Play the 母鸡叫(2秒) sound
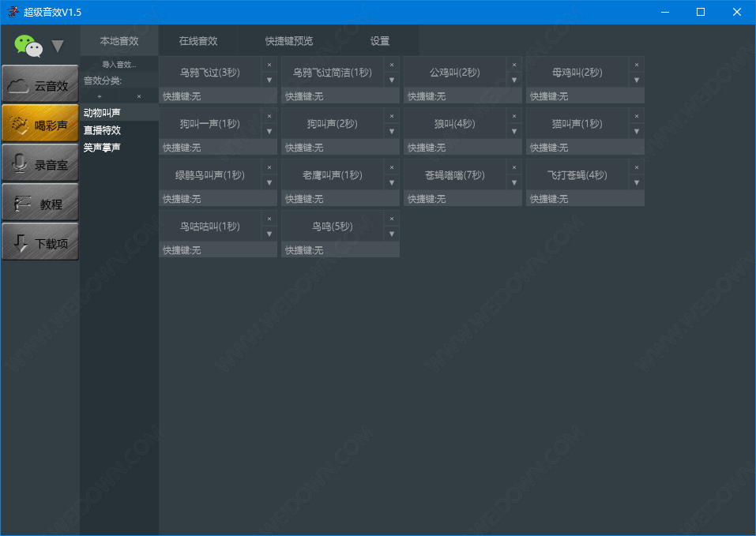Image resolution: width=756 pixels, height=536 pixels. (x=577, y=73)
